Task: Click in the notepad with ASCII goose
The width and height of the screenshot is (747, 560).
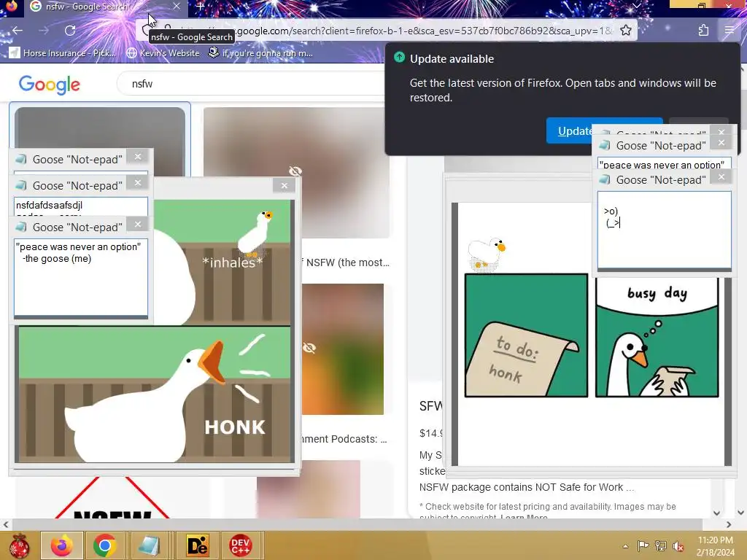Action: (664, 230)
